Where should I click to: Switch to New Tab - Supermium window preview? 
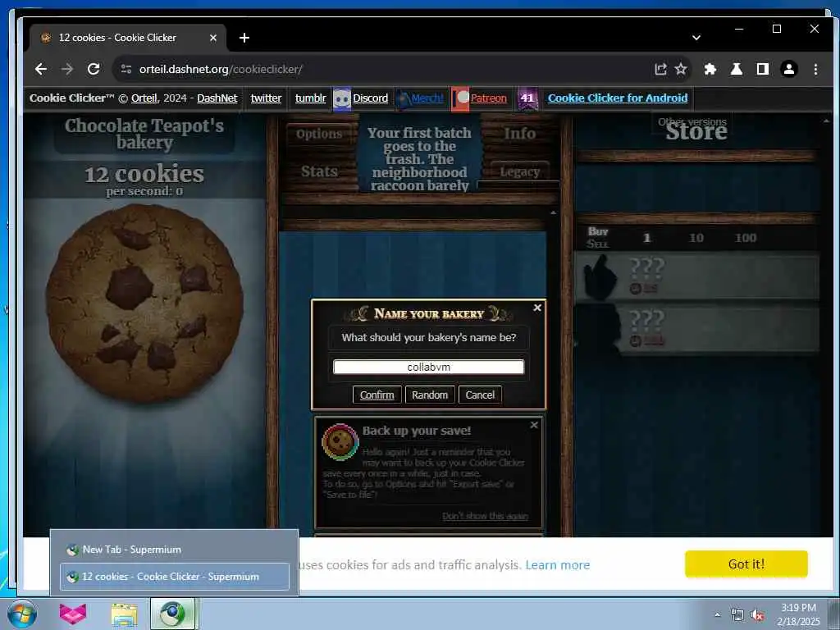tap(175, 550)
